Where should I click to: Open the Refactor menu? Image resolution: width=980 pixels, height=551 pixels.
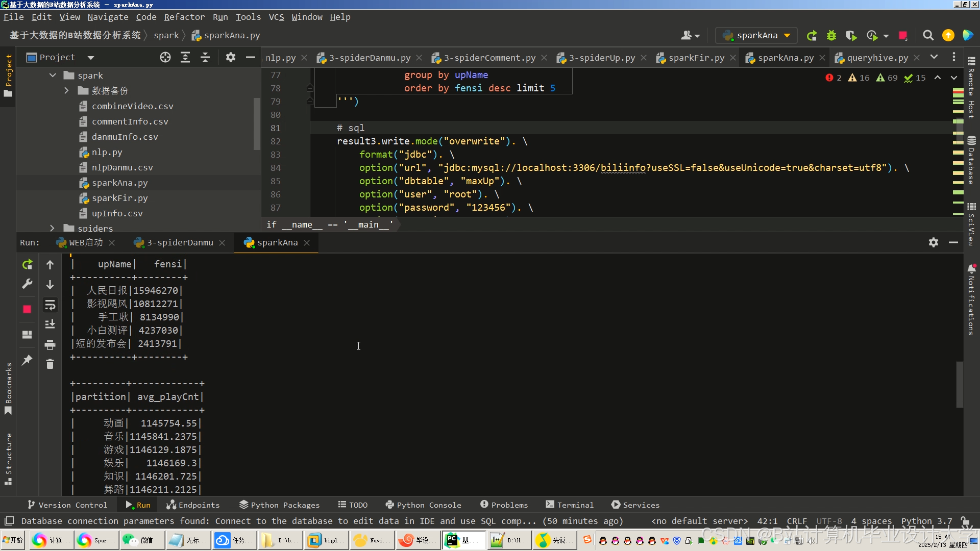[x=184, y=17]
